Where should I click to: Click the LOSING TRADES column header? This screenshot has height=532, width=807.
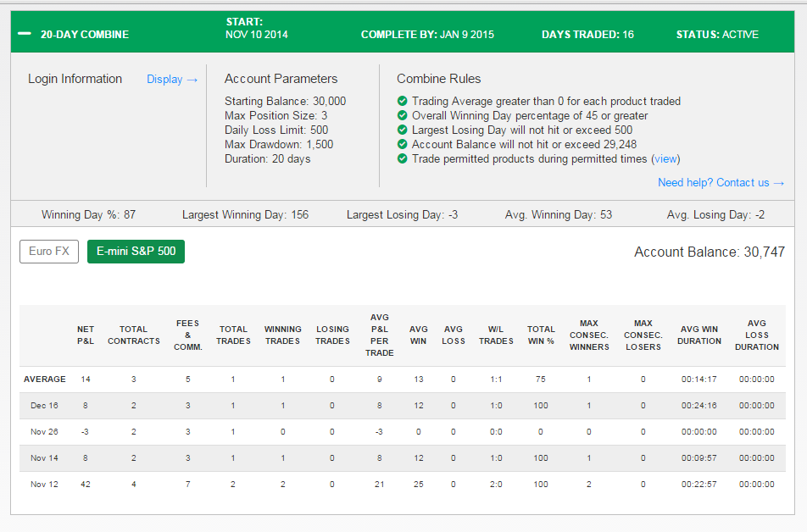tap(332, 335)
